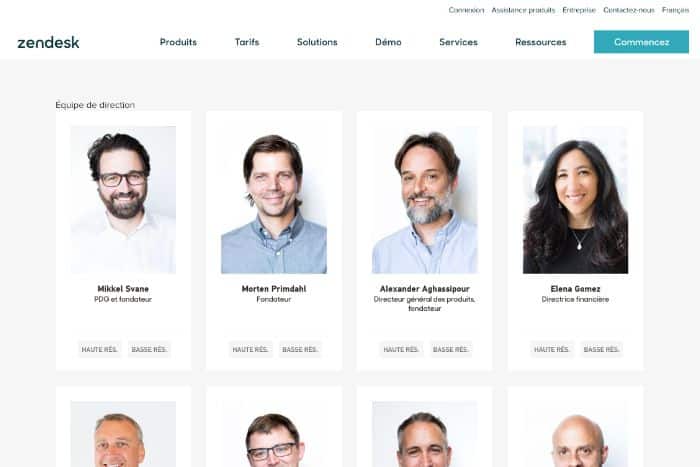Change language via Français selector
Viewport: 700px width, 467px height.
pos(675,10)
